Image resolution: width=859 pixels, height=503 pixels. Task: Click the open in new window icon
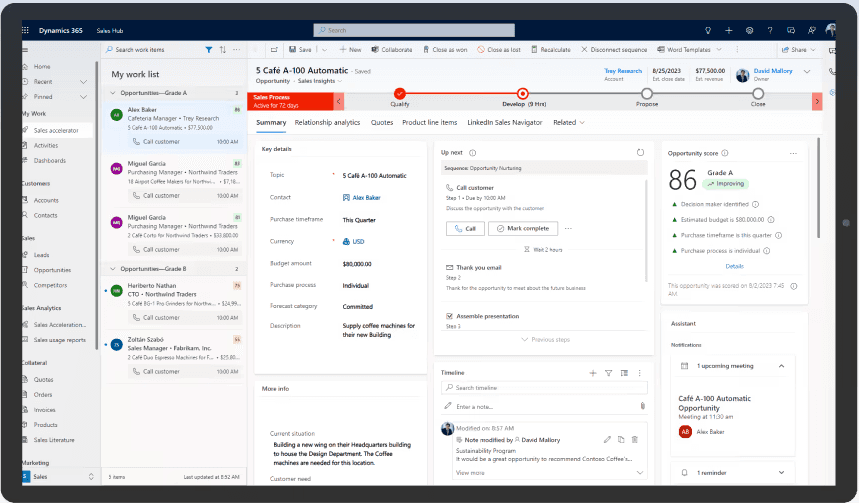tap(274, 50)
